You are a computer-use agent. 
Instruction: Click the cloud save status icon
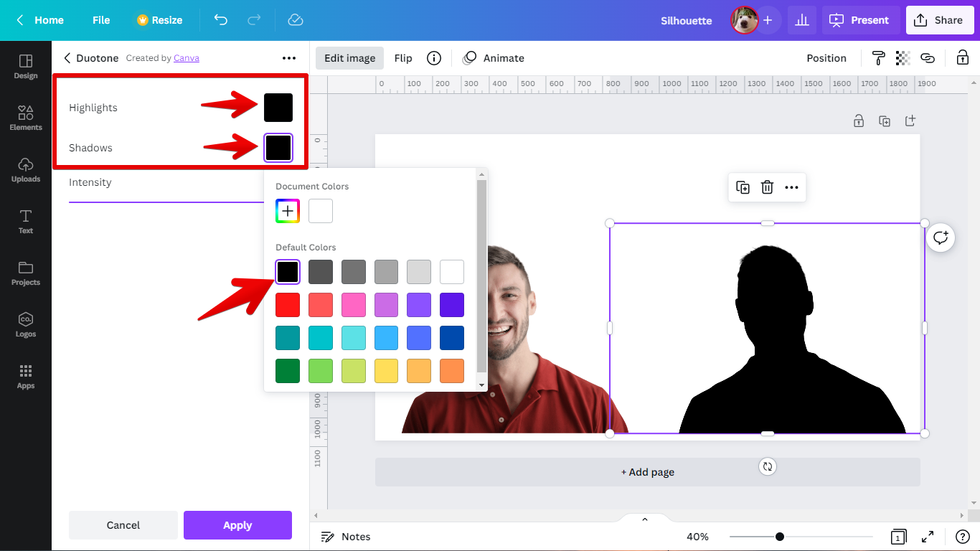296,20
